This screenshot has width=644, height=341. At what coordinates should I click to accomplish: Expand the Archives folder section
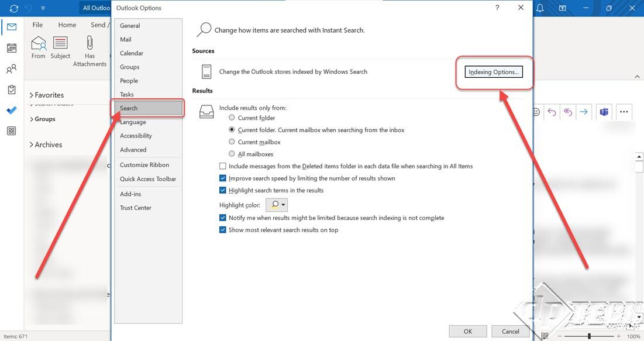[x=31, y=144]
